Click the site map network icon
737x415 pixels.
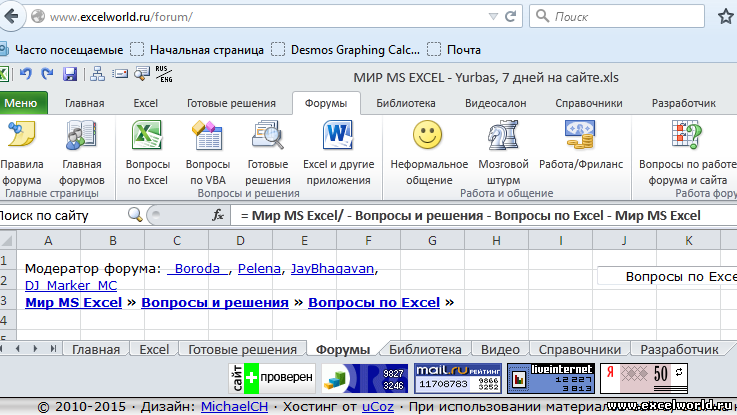pyautogui.click(x=97, y=74)
